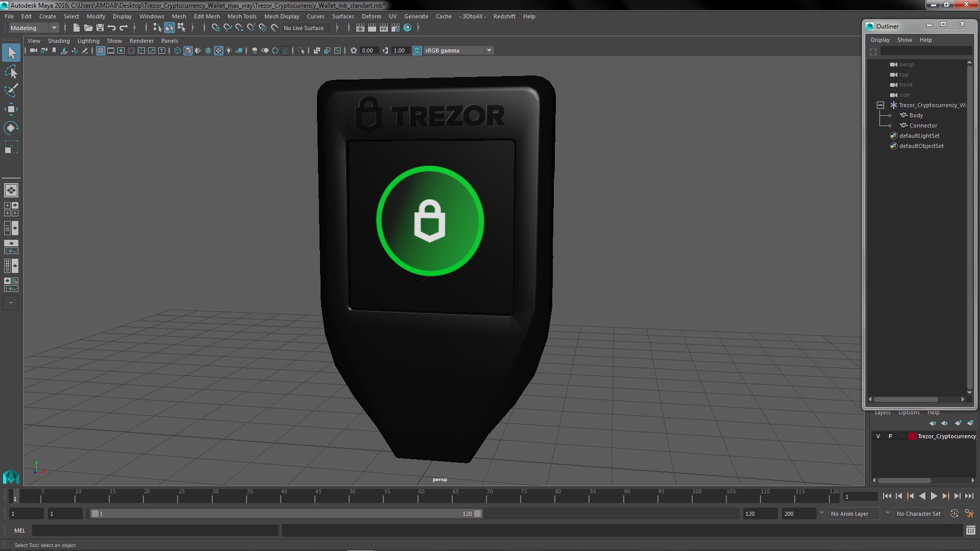The image size is (980, 551).
Task: Save the current scene
Action: click(100, 28)
